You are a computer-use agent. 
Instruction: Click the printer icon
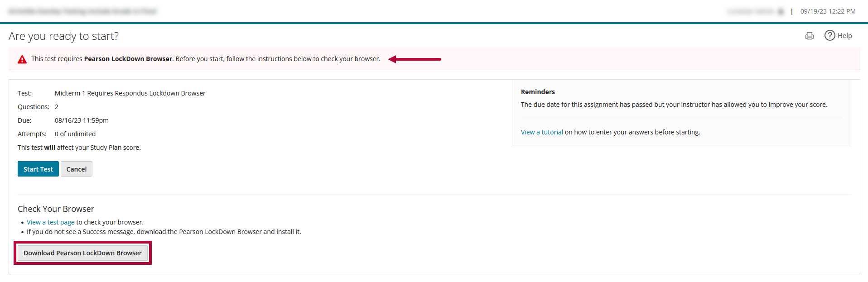810,36
